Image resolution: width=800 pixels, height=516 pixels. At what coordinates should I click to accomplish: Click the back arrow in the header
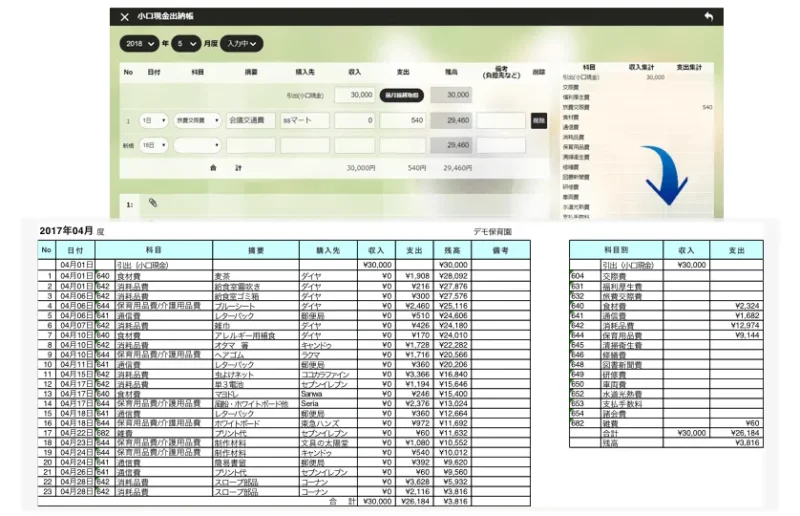[709, 17]
